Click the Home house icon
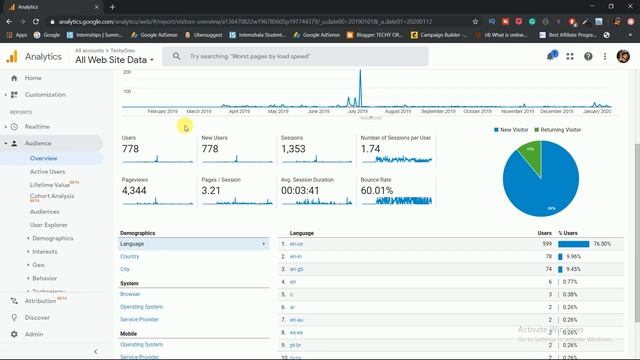The image size is (640, 360). point(14,78)
